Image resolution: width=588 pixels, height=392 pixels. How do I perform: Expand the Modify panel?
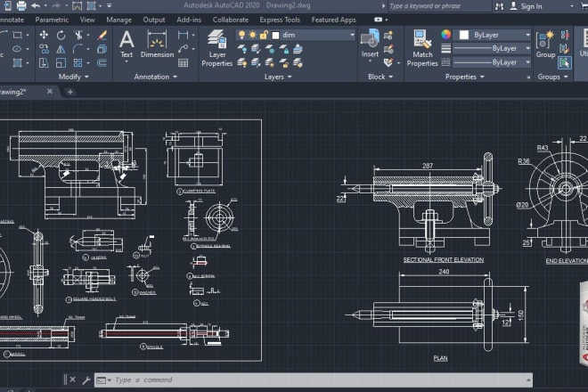pyautogui.click(x=73, y=77)
